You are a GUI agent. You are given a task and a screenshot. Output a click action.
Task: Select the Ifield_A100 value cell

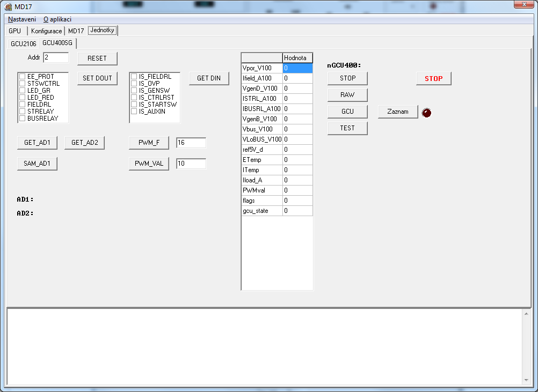click(298, 78)
